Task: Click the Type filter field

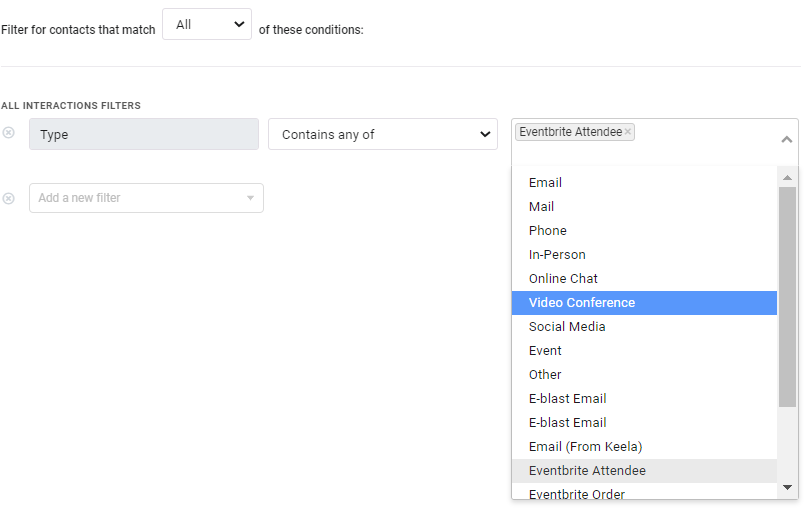Action: 144,134
